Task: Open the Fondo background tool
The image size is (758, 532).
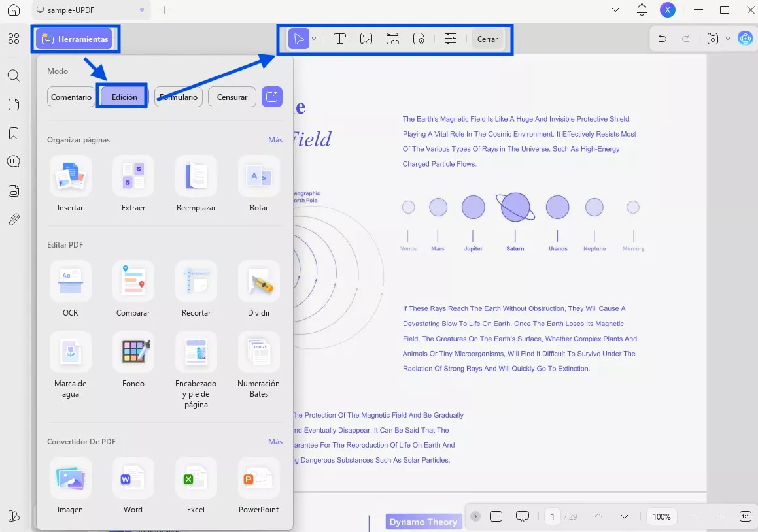Action: [x=133, y=360]
